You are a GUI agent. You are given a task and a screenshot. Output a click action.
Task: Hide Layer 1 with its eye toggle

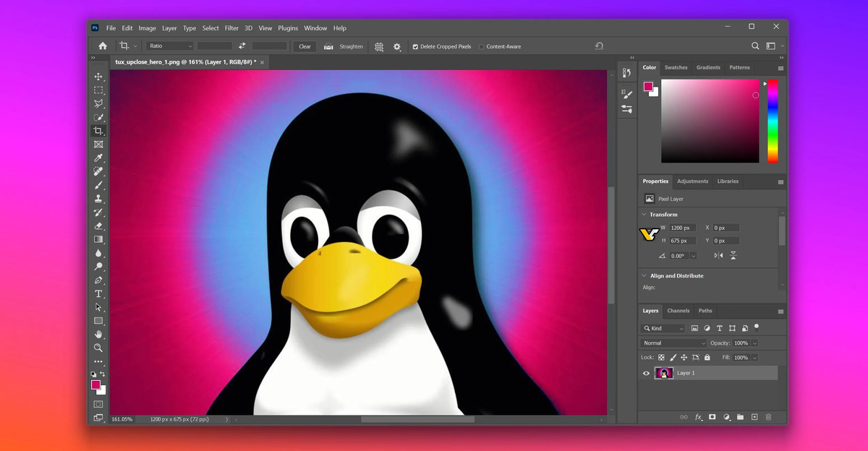(646, 373)
